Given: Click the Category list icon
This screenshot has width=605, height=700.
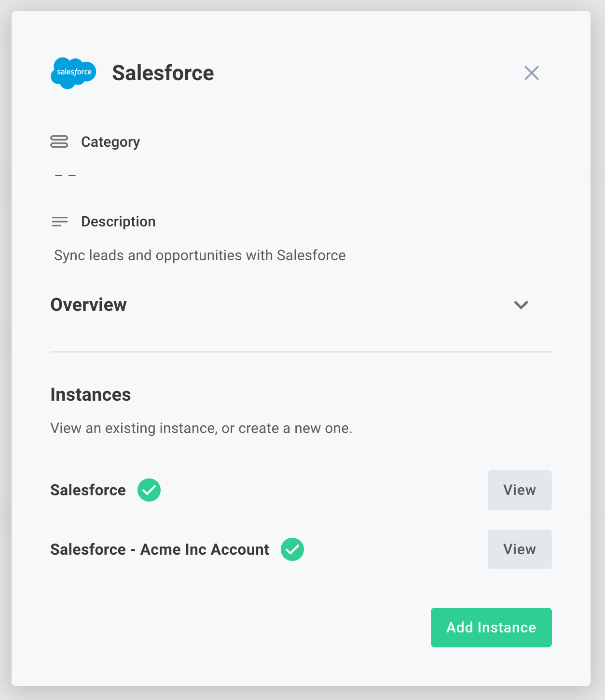Looking at the screenshot, I should point(59,142).
